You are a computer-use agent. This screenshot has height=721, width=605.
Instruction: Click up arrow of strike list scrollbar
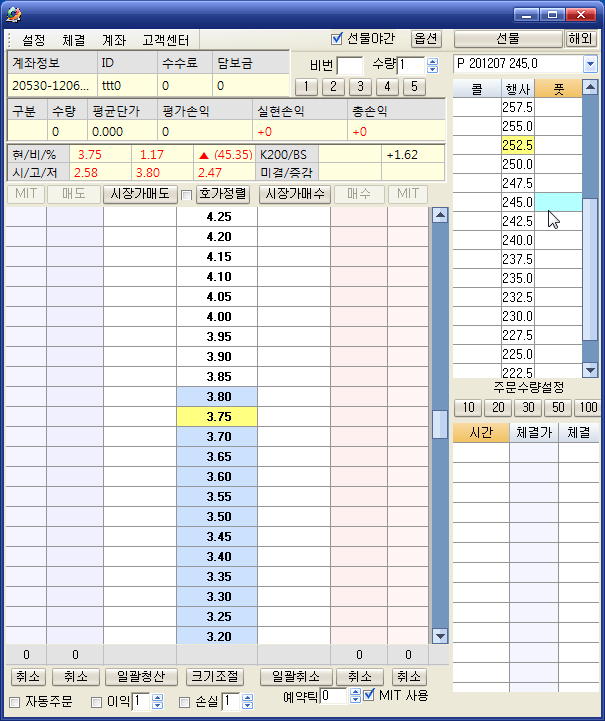click(590, 87)
